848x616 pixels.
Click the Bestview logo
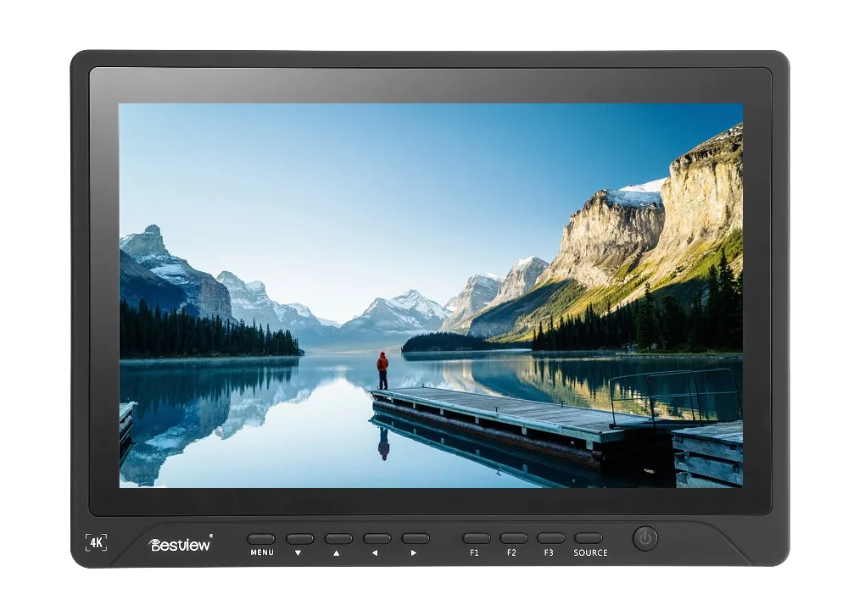tap(180, 544)
